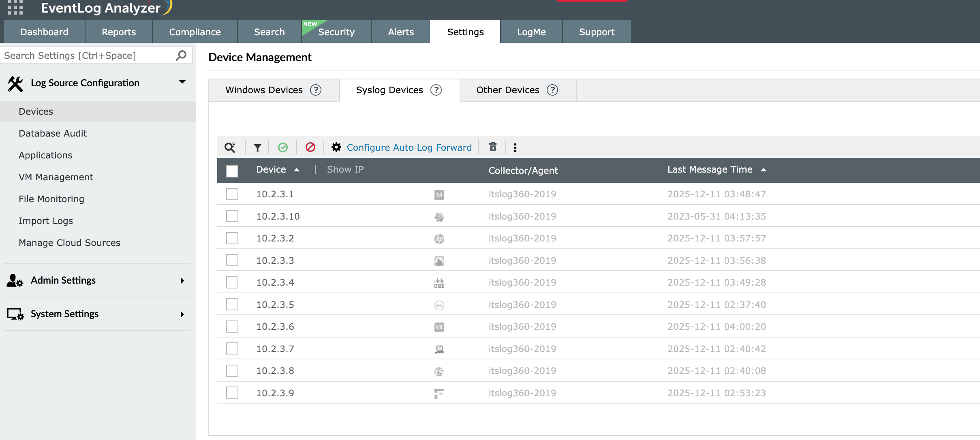
Task: Open VM Management in sidebar
Action: pyautogui.click(x=56, y=177)
